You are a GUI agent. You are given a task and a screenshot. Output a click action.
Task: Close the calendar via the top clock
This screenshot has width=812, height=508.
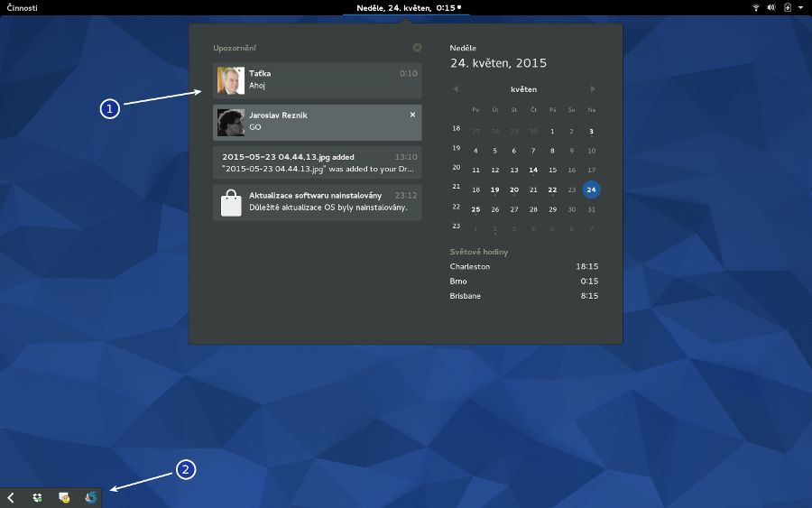coord(405,7)
